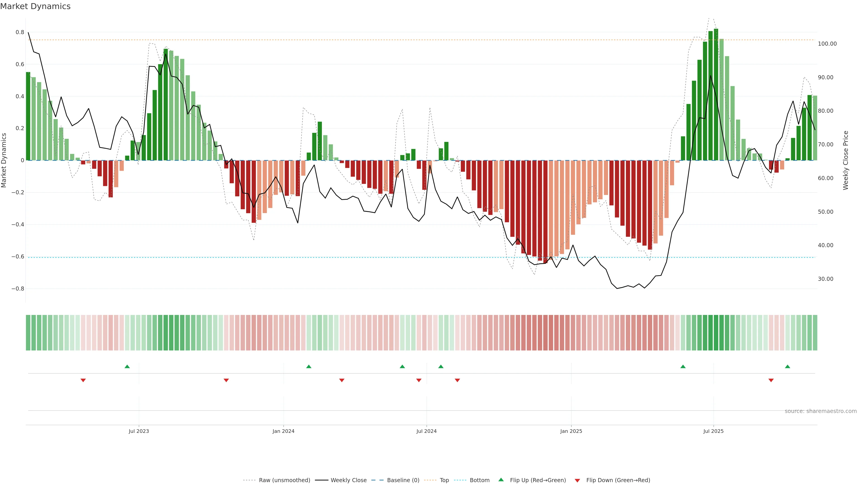Click the Weekly Close Price axis title
The image size is (868, 488).
pyautogui.click(x=846, y=160)
